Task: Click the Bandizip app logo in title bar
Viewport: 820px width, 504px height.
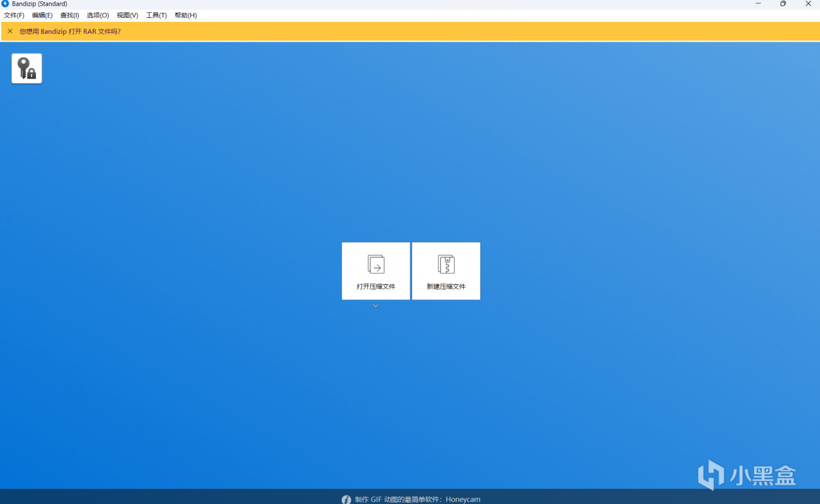Action: pos(5,4)
